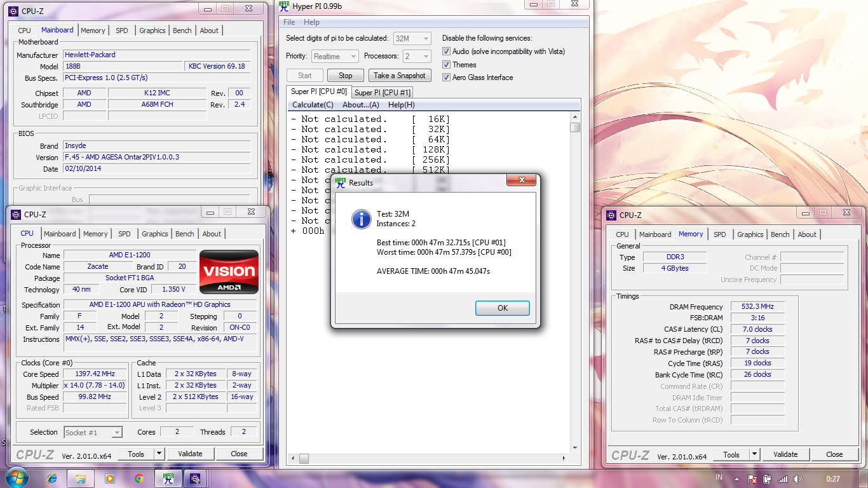Click the DRAM Frequency 532.3 MHz value
The image size is (868, 488).
coord(757,307)
